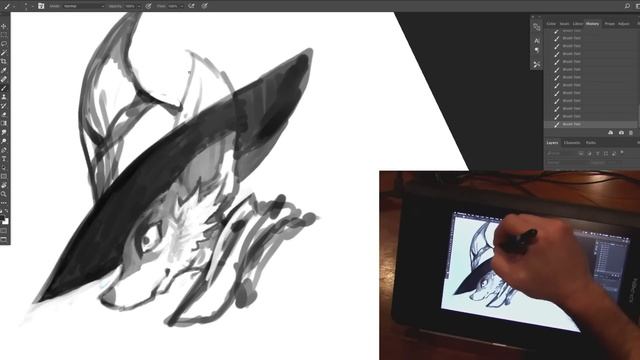The height and width of the screenshot is (360, 640).
Task: Open the search icon in top-right corner
Action: coord(627,6)
